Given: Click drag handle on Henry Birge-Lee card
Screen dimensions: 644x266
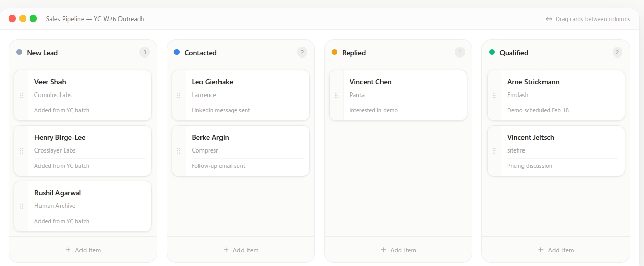Looking at the screenshot, I should click(21, 151).
